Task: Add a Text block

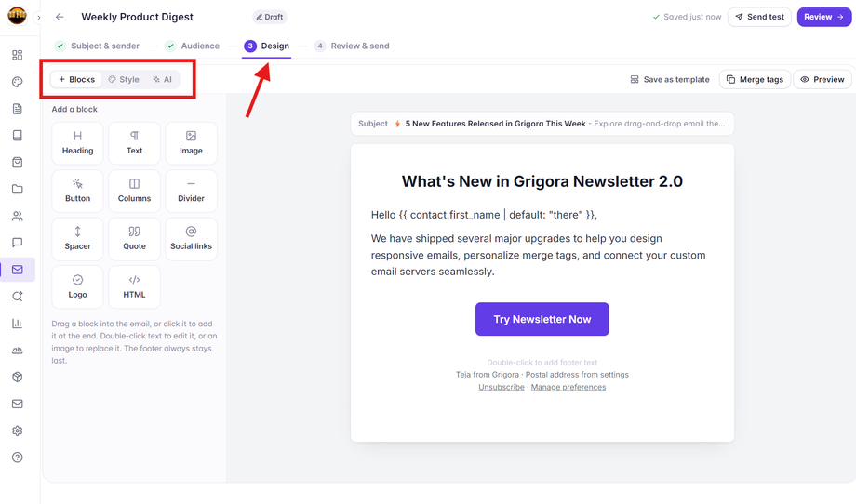Action: 134,143
